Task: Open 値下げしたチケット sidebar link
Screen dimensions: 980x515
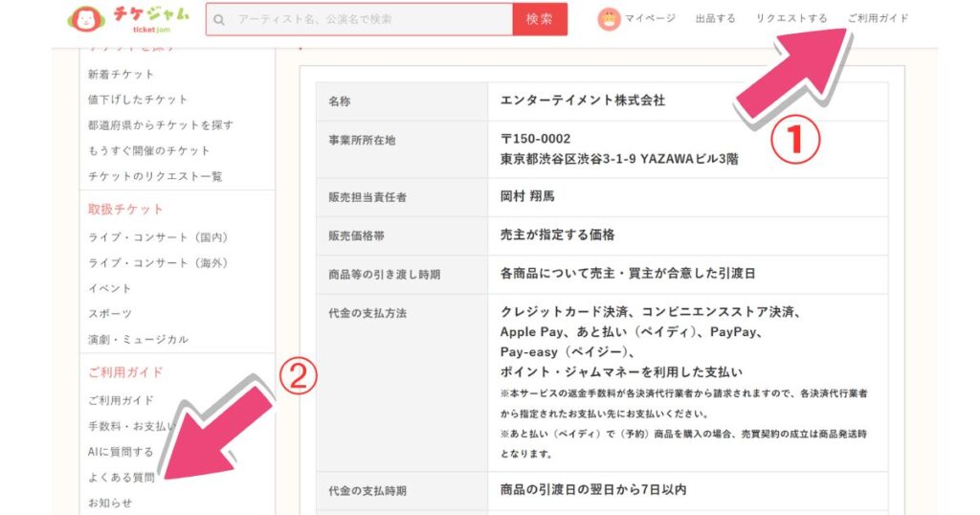Action: click(138, 100)
